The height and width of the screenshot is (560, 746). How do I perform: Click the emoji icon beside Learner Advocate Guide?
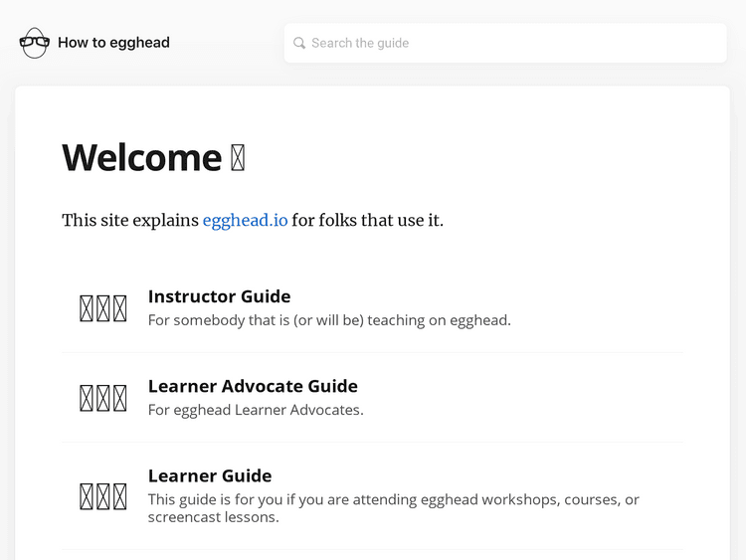pyautogui.click(x=103, y=398)
